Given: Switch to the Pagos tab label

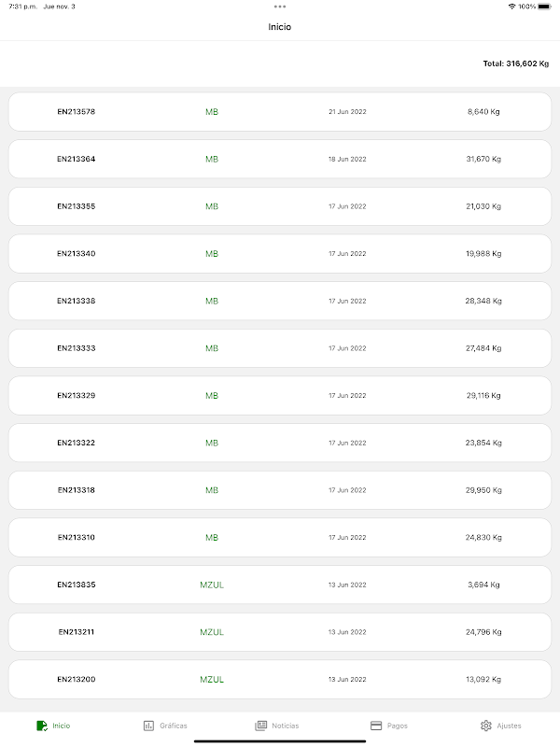Looking at the screenshot, I should point(398,726).
